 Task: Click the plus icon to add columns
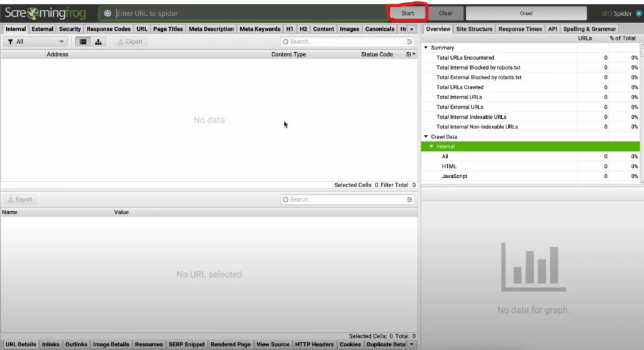tap(414, 54)
